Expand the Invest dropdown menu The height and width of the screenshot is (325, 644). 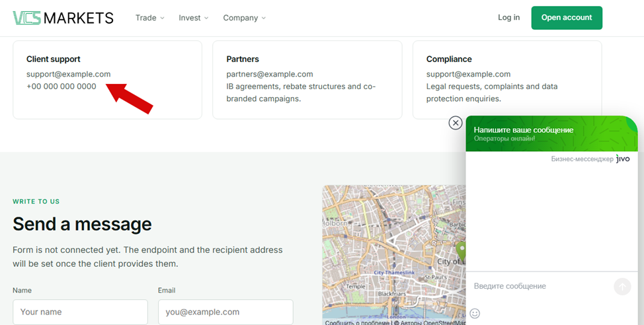click(x=194, y=18)
